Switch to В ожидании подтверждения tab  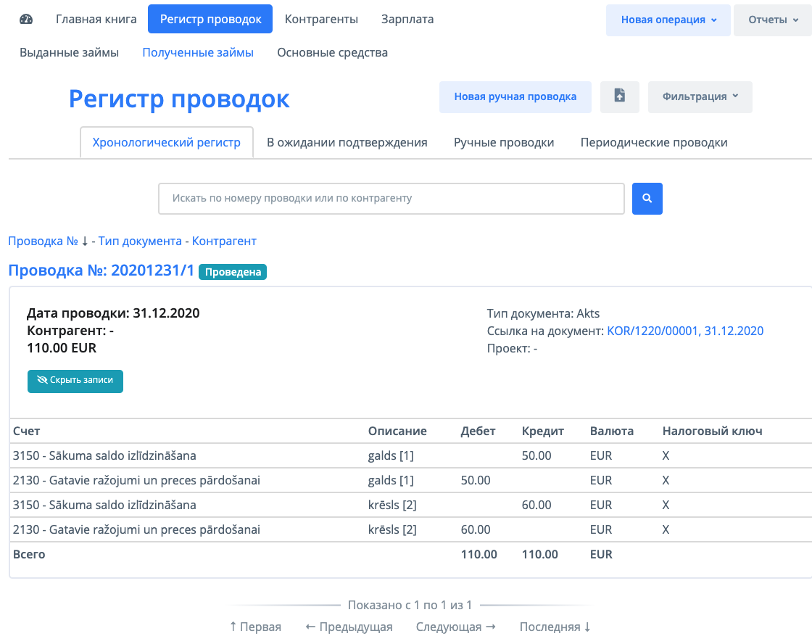(347, 142)
